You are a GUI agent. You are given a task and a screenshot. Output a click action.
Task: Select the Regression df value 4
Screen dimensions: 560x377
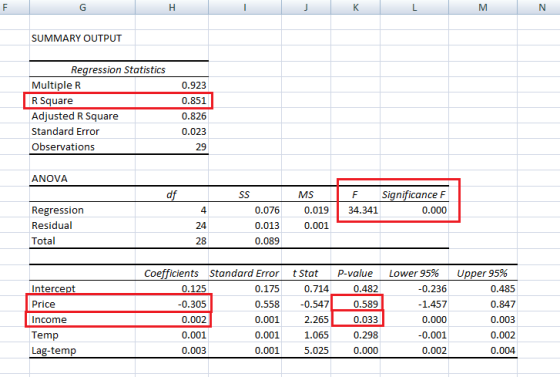pyautogui.click(x=204, y=210)
